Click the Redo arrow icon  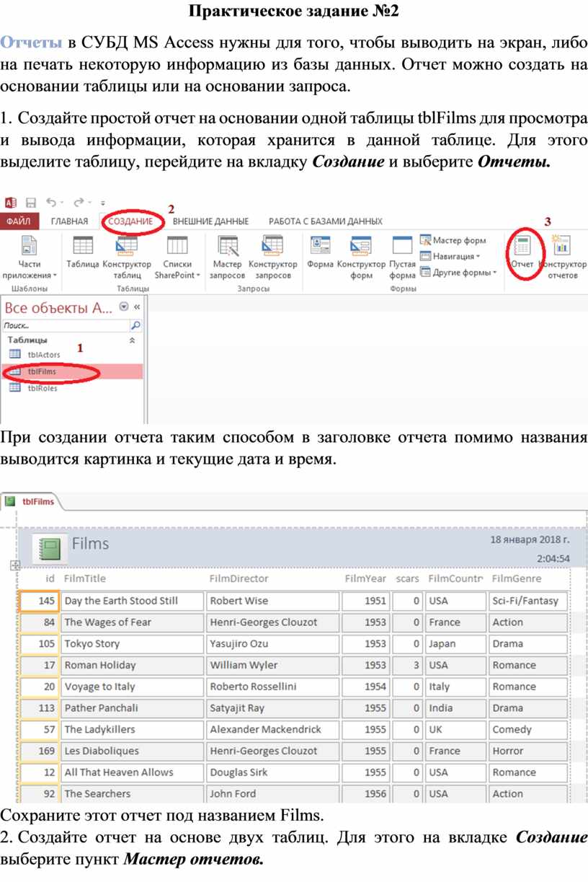(79, 203)
